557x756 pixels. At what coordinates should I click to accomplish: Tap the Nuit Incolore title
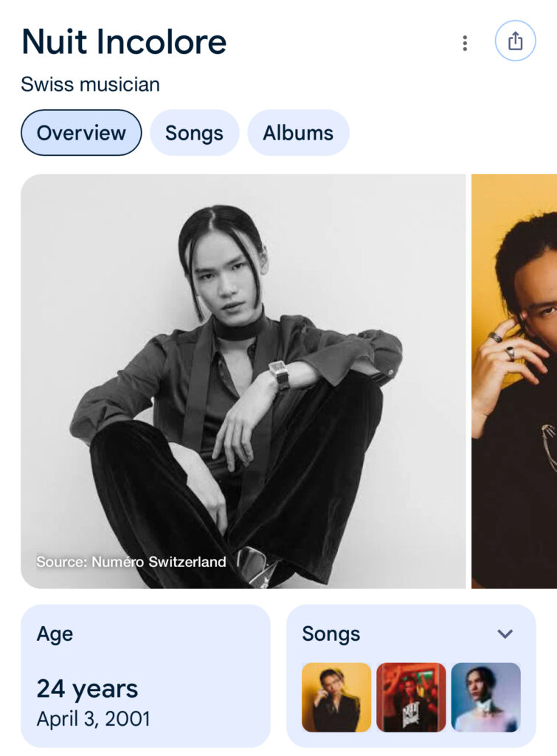coord(124,42)
